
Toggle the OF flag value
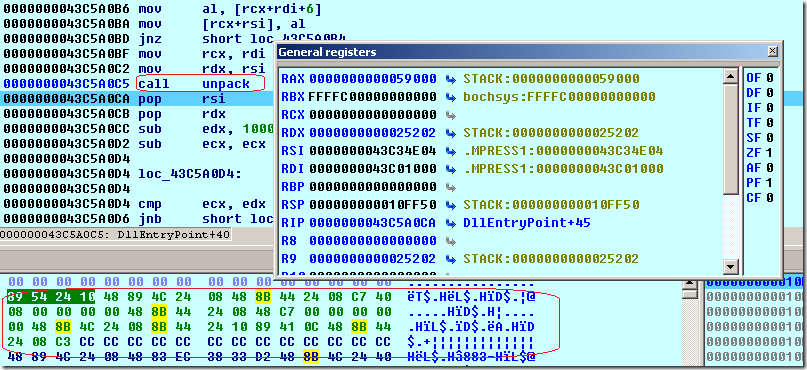click(x=770, y=78)
